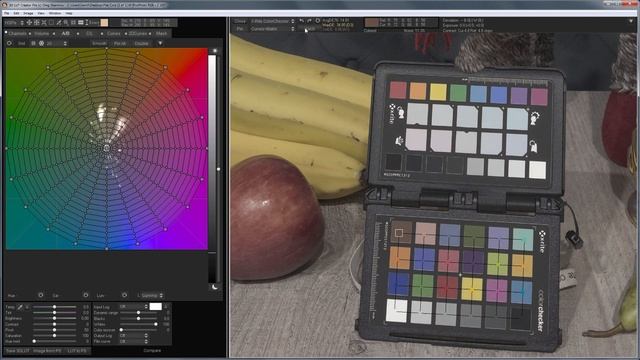Click the Double button
The height and width of the screenshot is (360, 640).
click(x=141, y=43)
